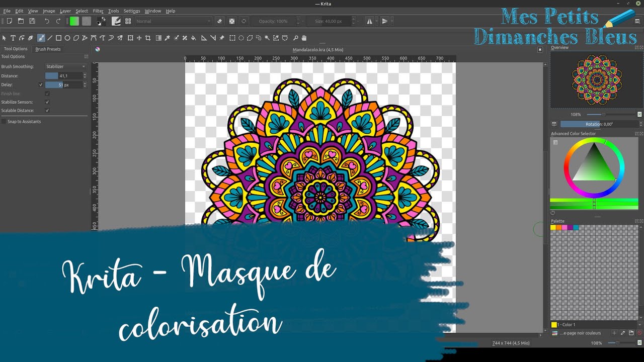Select the Line tool
The image size is (644, 362).
click(50, 38)
